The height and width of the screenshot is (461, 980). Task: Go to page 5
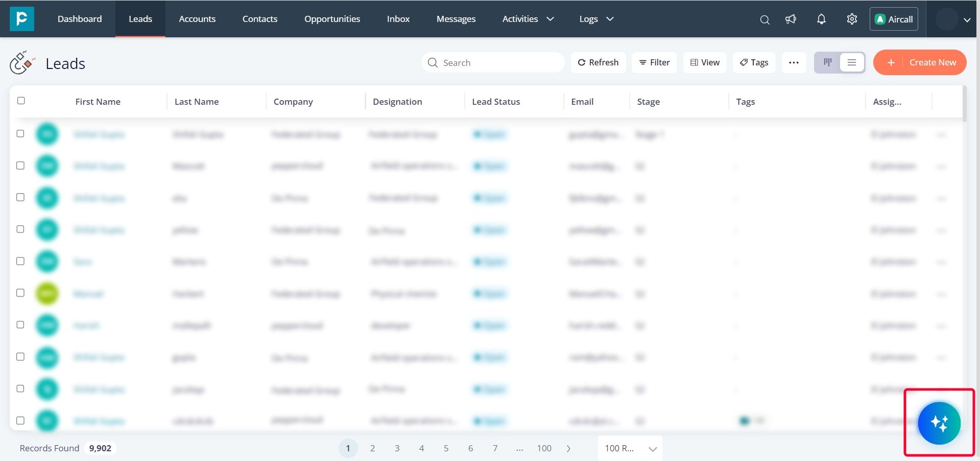coord(446,448)
